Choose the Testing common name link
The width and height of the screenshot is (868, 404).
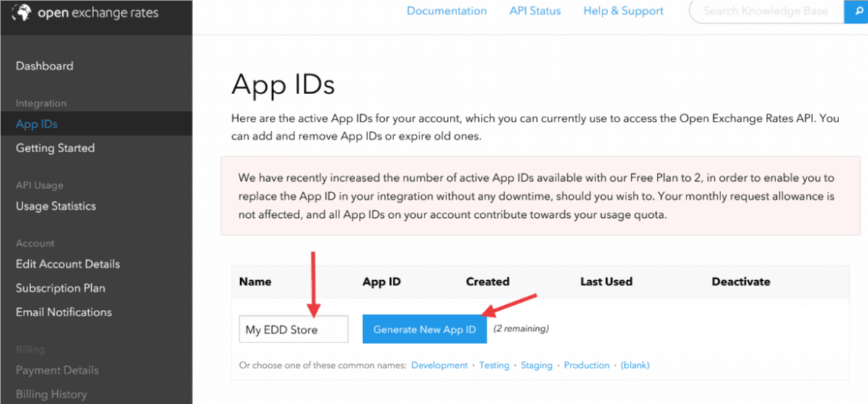pos(494,366)
